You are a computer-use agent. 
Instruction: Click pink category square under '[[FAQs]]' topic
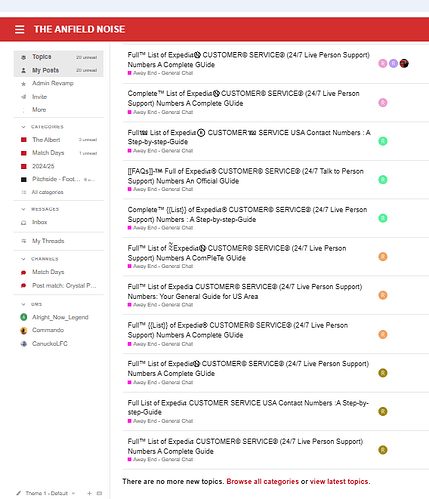click(130, 189)
